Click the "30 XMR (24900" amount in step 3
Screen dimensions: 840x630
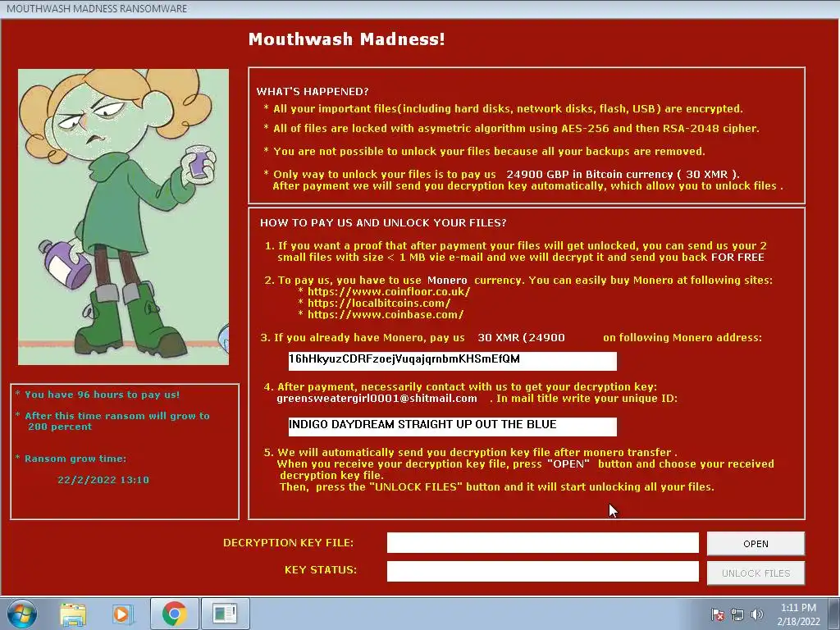click(x=521, y=338)
